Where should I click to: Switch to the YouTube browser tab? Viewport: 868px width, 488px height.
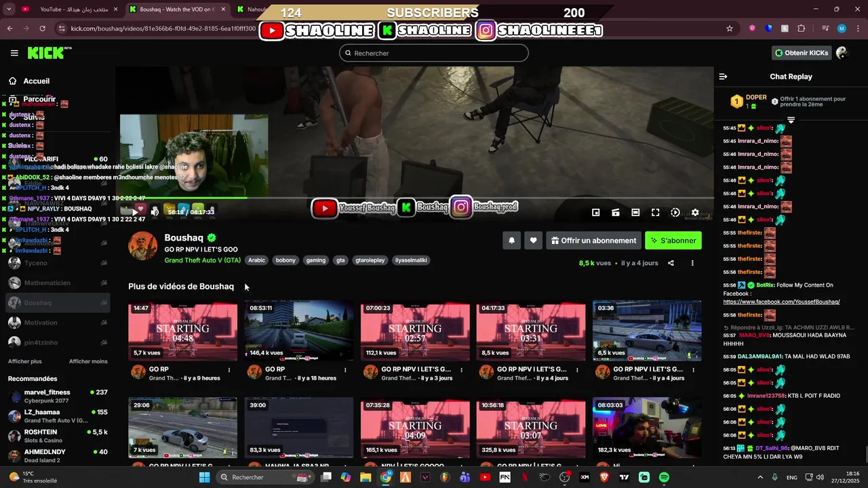coord(68,9)
